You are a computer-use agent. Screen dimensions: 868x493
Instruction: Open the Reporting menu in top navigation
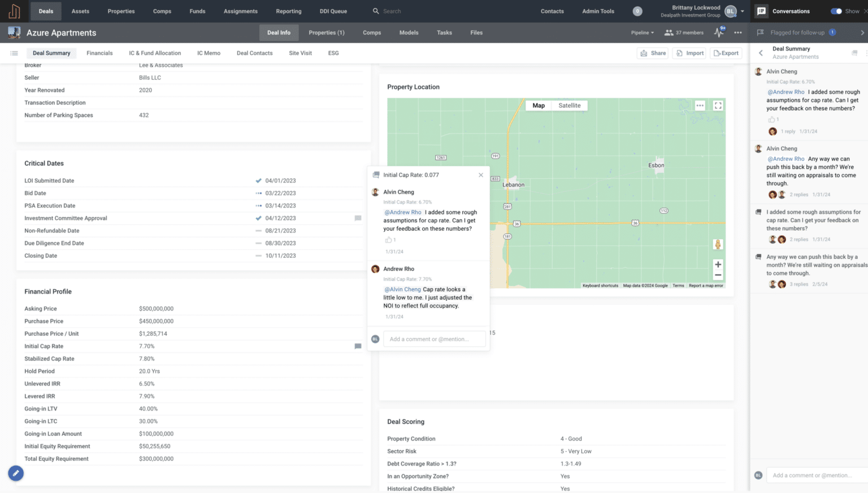coord(288,11)
